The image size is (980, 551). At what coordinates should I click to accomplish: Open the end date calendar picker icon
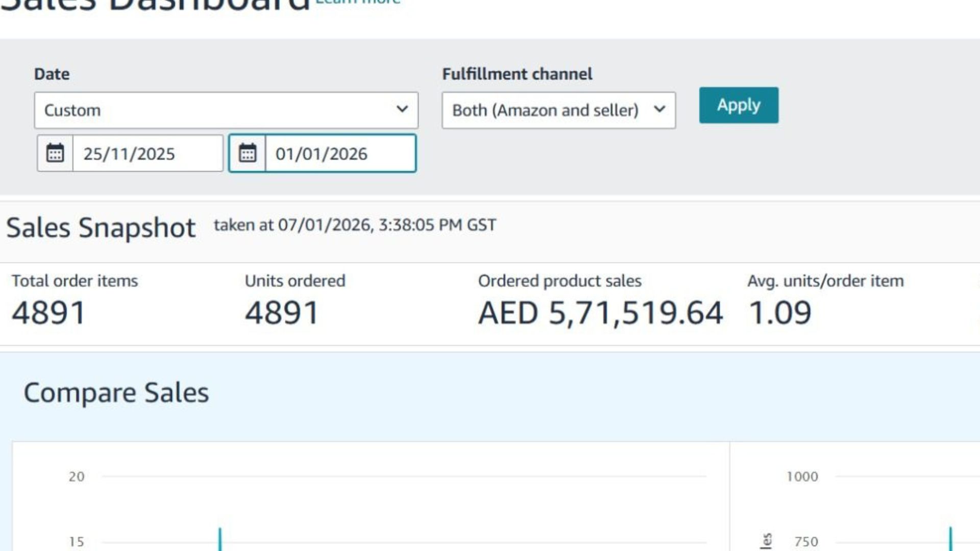coord(248,153)
